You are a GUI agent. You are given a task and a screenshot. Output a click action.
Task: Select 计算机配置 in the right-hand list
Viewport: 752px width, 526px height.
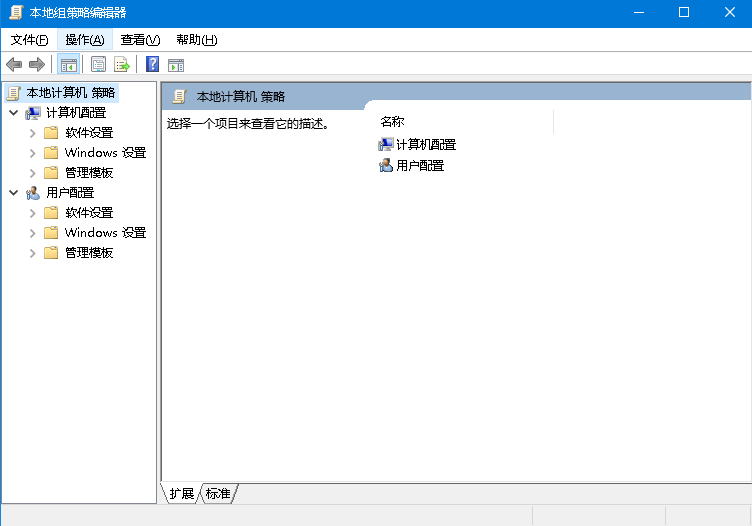(x=425, y=145)
